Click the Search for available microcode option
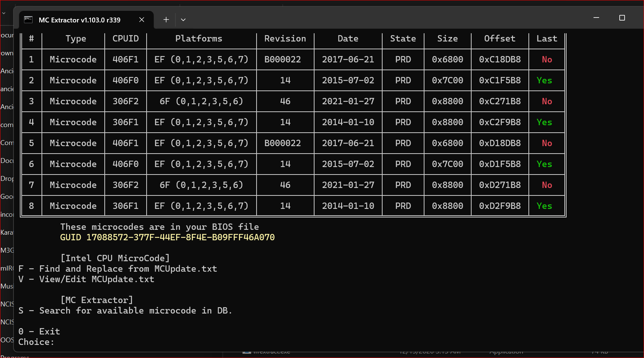The height and width of the screenshot is (358, 644). [x=125, y=311]
